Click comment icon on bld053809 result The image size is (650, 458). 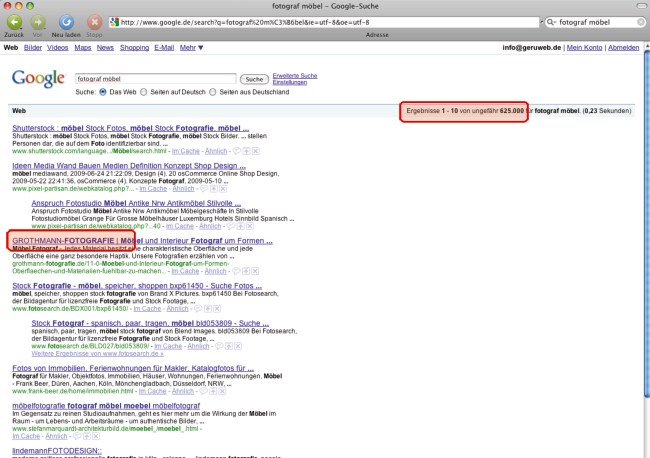click(x=219, y=346)
